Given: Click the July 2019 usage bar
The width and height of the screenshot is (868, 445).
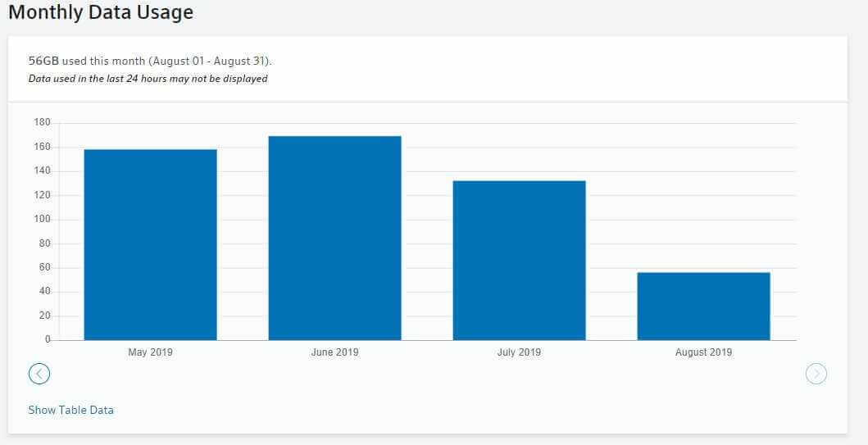Looking at the screenshot, I should [519, 260].
